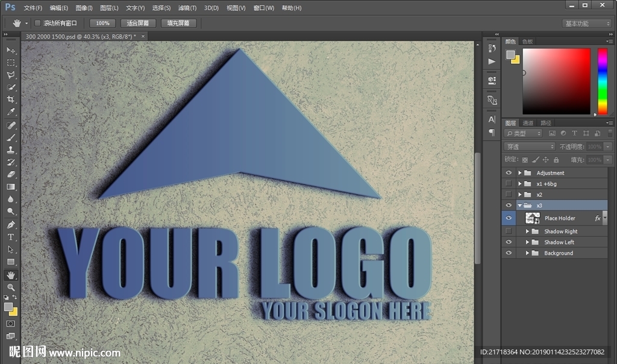Collapse the x3 layer group

tap(519, 206)
